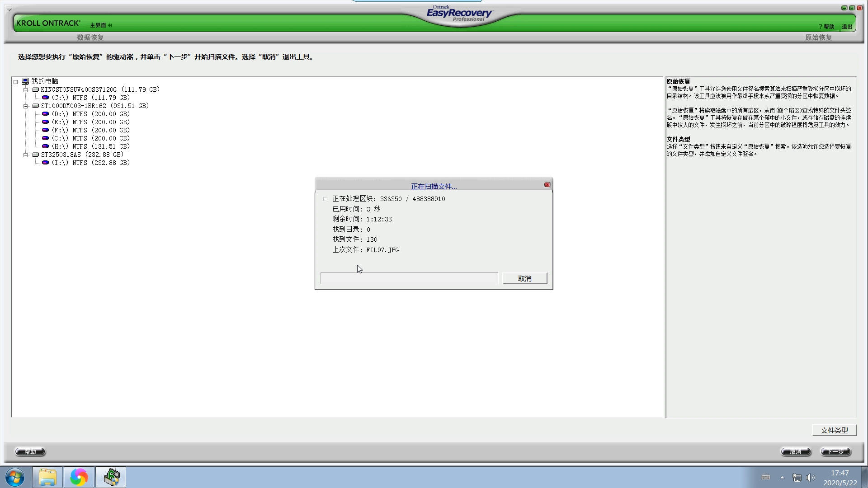Open the colorful browser taskbar icon
The image size is (868, 488).
[x=79, y=477]
